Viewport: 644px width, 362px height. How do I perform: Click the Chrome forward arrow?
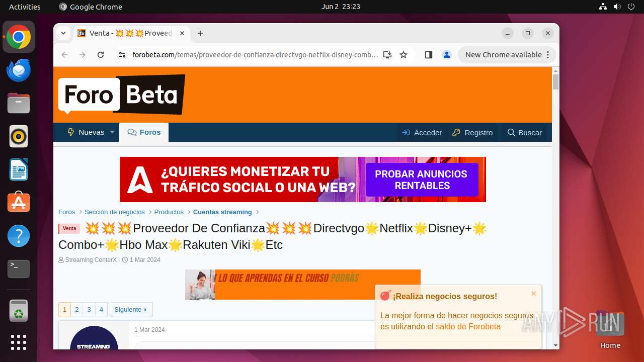coord(83,55)
